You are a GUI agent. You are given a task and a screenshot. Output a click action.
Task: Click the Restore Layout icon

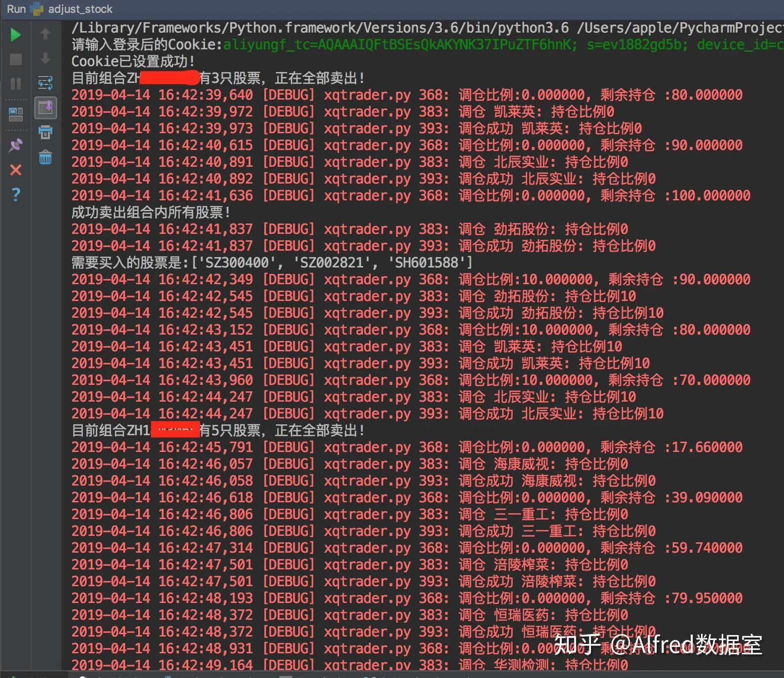[x=16, y=114]
